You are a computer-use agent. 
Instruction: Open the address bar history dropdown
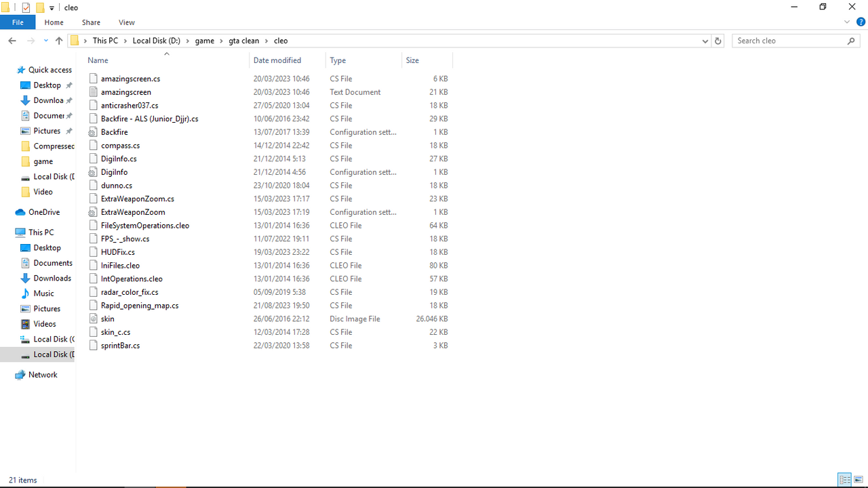point(705,41)
